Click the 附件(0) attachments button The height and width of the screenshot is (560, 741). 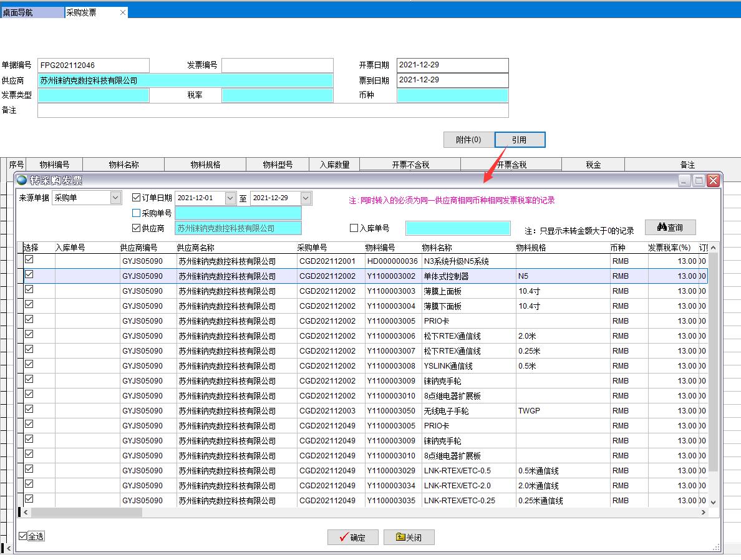tap(468, 140)
